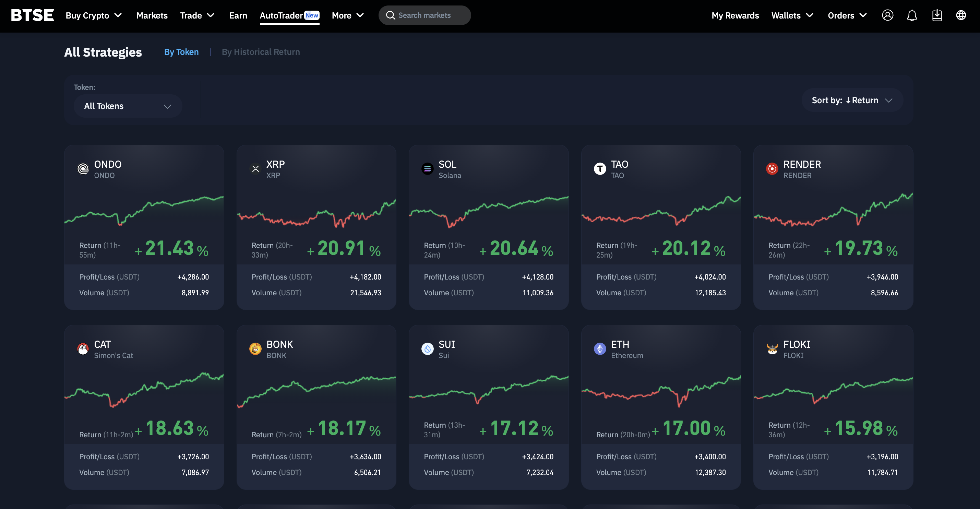Click the ONDO token icon

[83, 168]
